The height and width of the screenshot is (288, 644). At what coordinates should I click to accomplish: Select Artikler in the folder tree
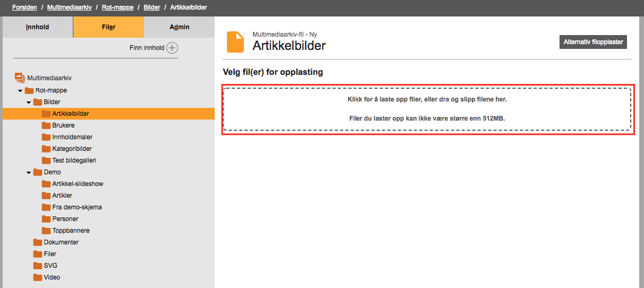coord(62,196)
